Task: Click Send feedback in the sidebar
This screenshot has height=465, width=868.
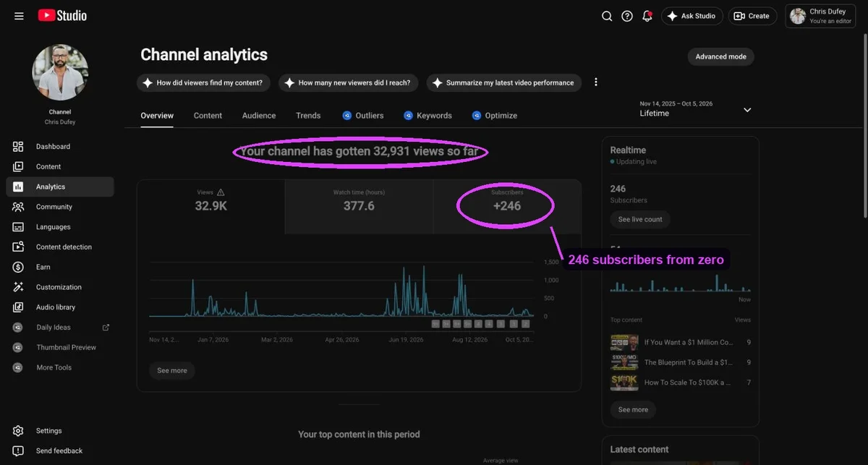Action: (60, 451)
